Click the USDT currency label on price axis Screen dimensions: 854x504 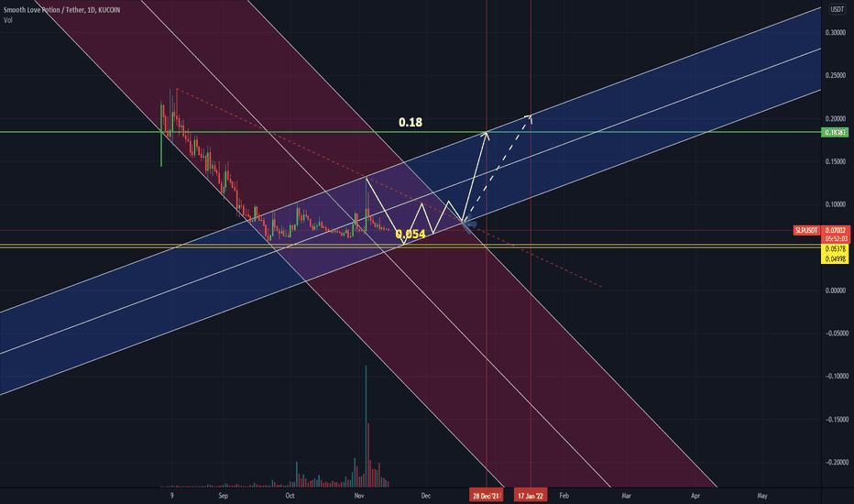[838, 9]
